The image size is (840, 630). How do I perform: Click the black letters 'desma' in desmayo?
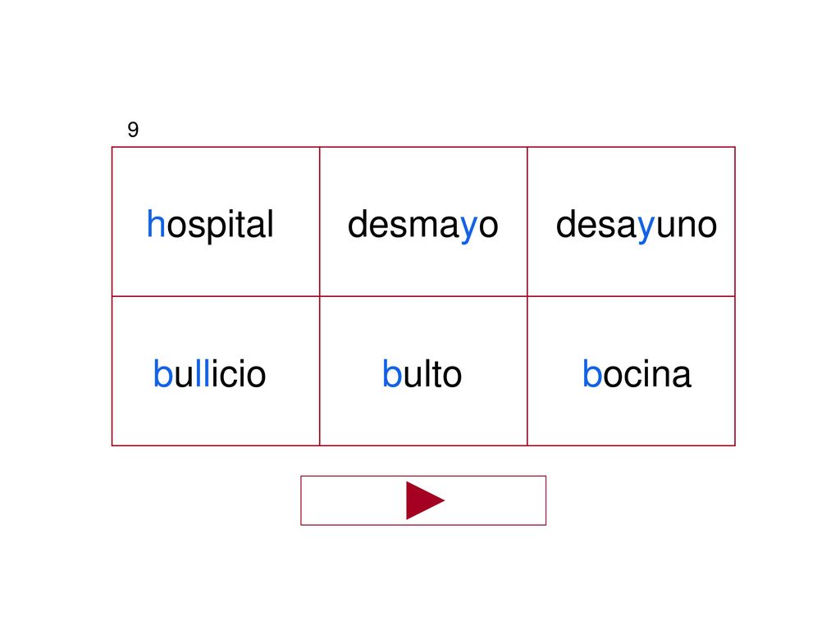pyautogui.click(x=404, y=225)
